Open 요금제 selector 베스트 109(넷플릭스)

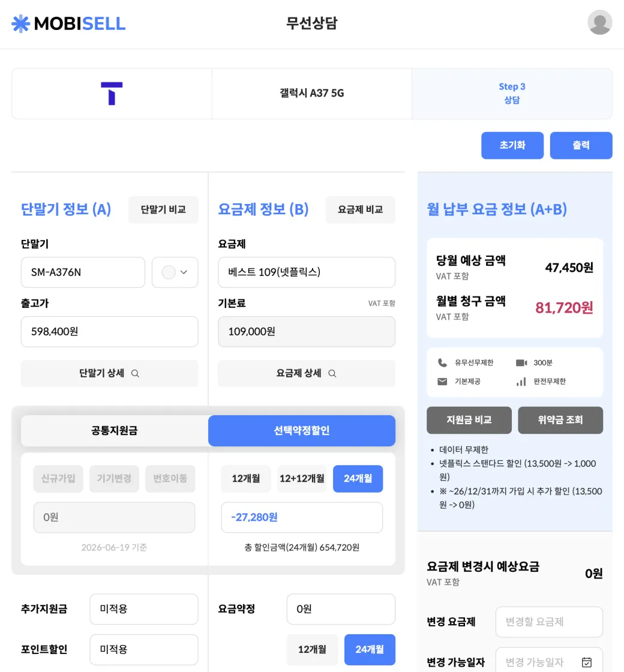coord(307,272)
